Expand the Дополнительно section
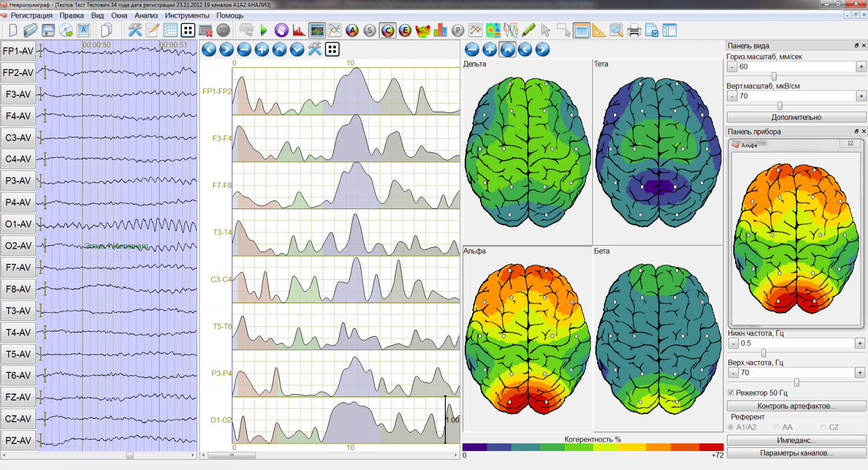Viewport: 868px width, 470px height. [x=796, y=117]
